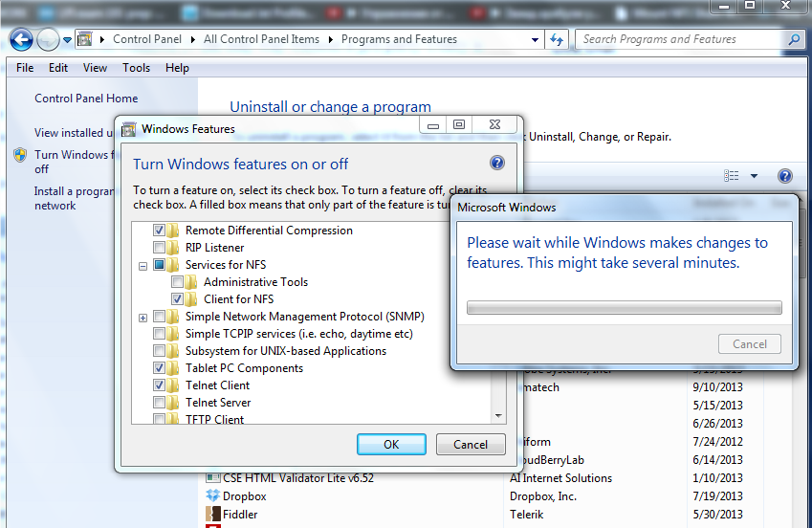The width and height of the screenshot is (812, 528).
Task: Click Uninstall or change a program heading
Action: pos(330,107)
